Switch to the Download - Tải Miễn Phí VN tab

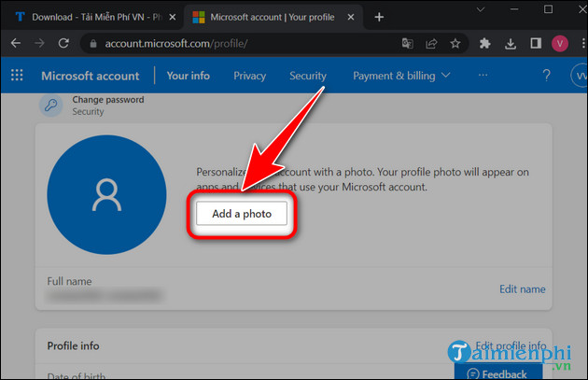[91, 17]
